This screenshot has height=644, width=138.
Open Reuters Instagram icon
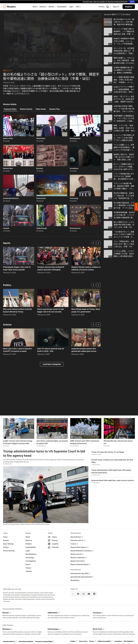point(83,594)
